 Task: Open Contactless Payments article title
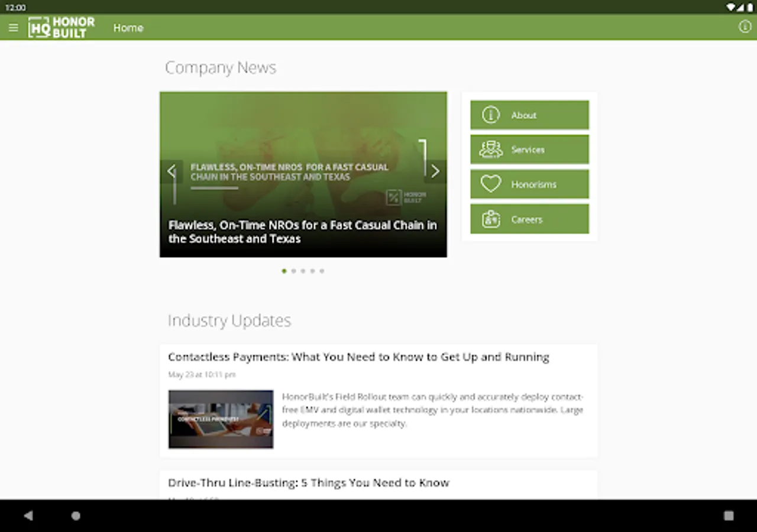click(x=358, y=357)
